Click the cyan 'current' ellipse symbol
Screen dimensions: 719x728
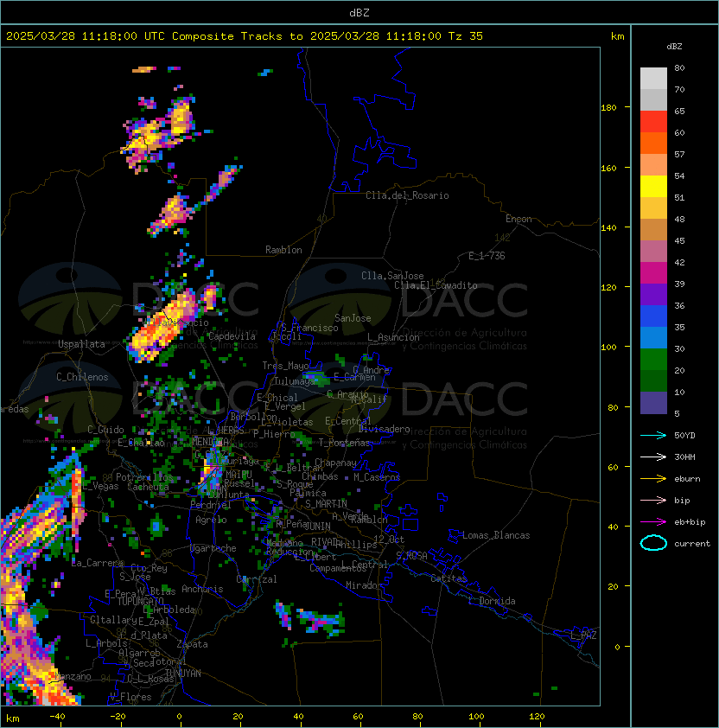coord(653,543)
